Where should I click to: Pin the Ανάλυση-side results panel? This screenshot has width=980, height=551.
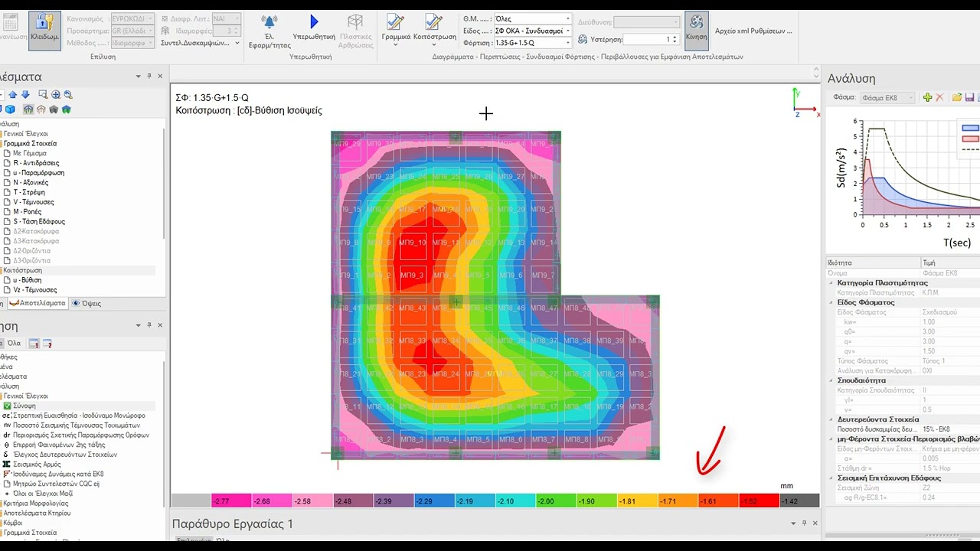(x=149, y=76)
